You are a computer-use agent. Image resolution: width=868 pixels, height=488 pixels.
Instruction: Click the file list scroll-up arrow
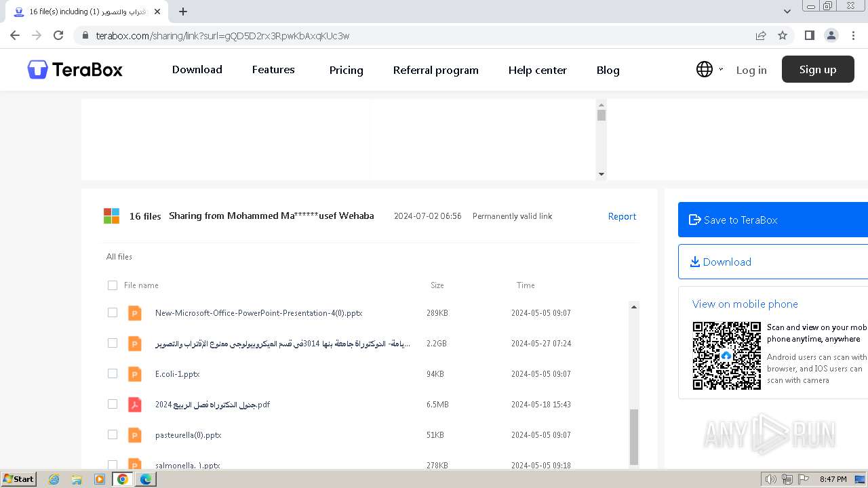coord(634,307)
